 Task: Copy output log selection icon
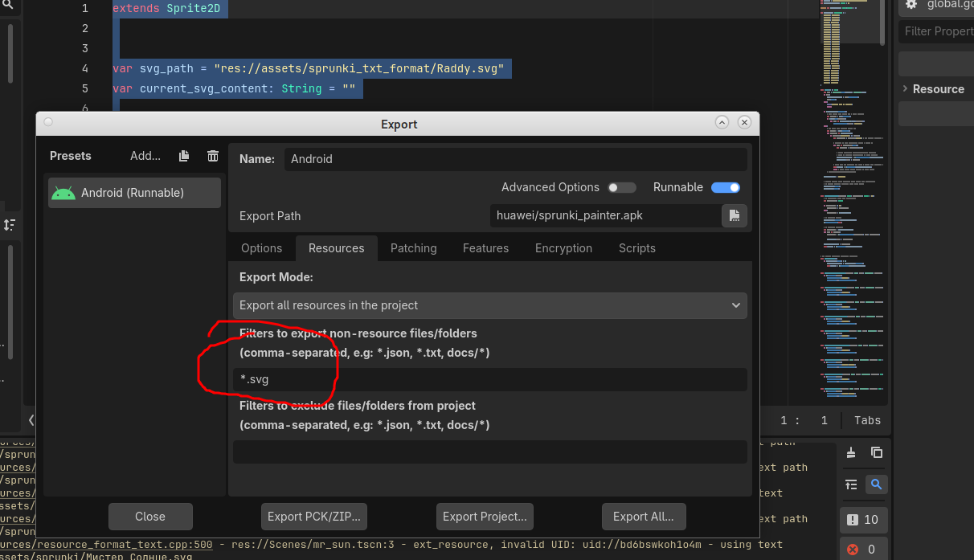(877, 452)
